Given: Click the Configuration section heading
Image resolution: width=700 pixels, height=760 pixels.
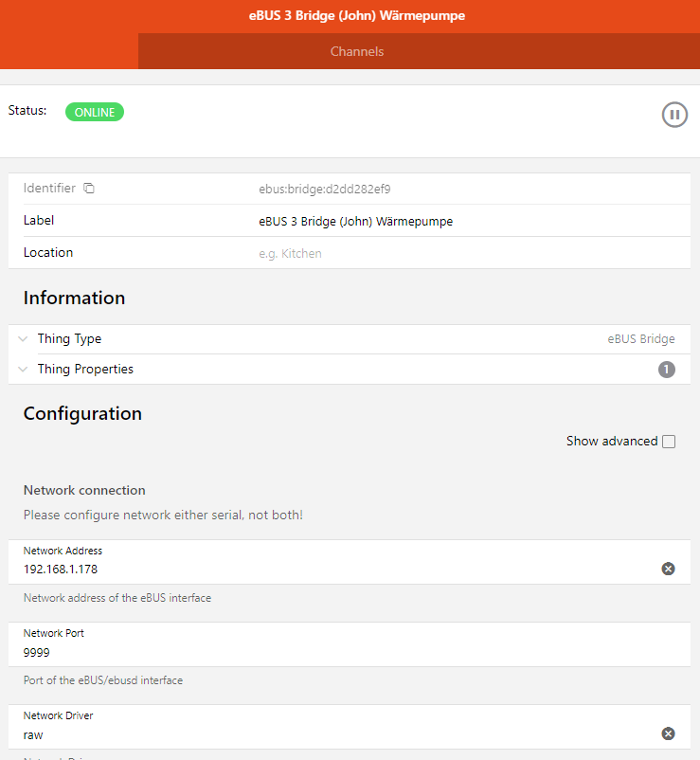Looking at the screenshot, I should (x=82, y=414).
